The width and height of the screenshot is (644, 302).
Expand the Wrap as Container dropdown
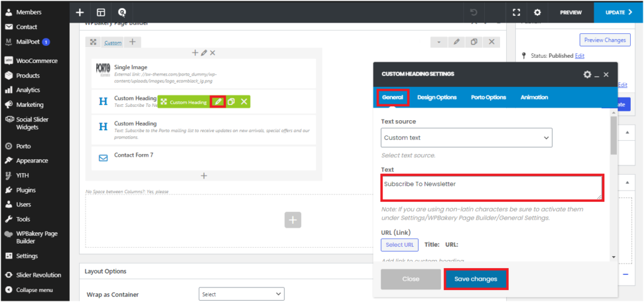click(241, 294)
